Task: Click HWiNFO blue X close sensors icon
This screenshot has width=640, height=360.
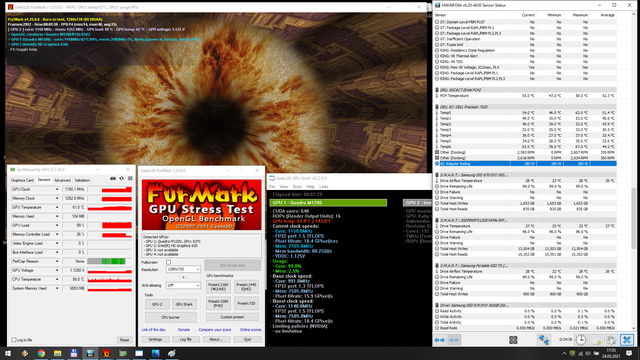Action: click(627, 340)
